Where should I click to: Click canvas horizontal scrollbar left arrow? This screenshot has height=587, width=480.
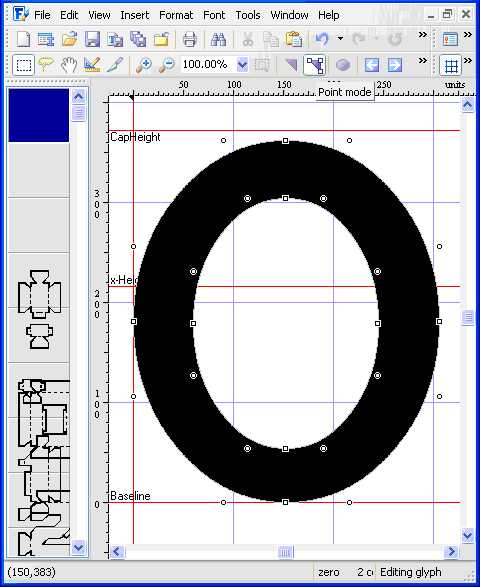tap(117, 551)
